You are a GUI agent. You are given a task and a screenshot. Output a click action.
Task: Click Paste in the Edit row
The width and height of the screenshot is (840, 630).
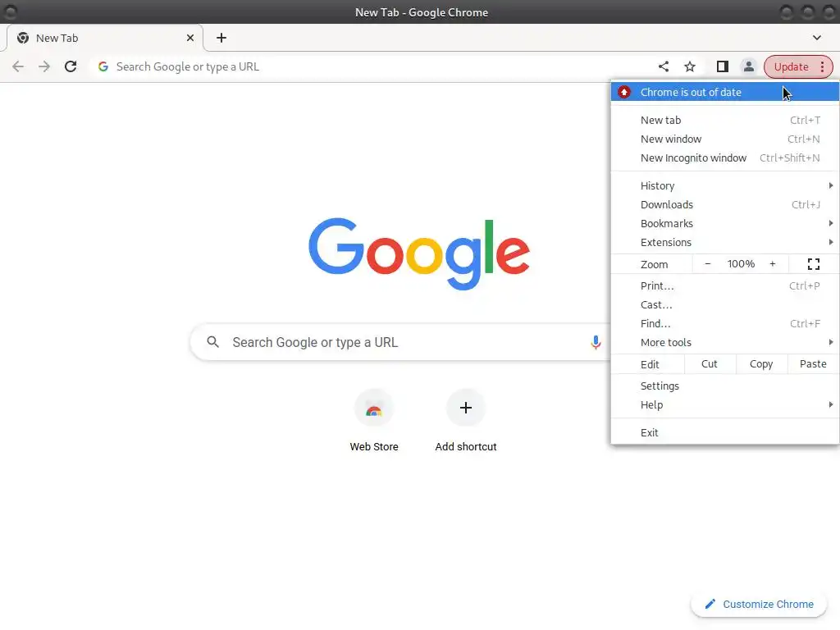[x=813, y=364]
